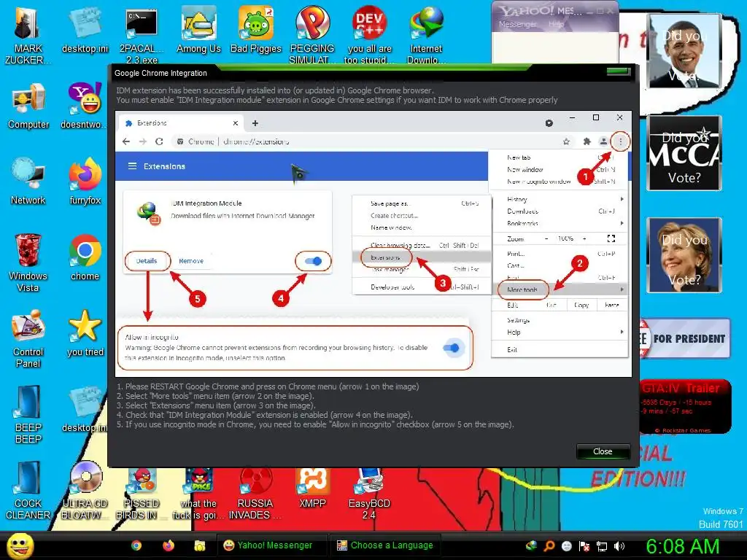Select the PEGGING SIMULAT... desktop icon
747x560 pixels.
pos(312,34)
